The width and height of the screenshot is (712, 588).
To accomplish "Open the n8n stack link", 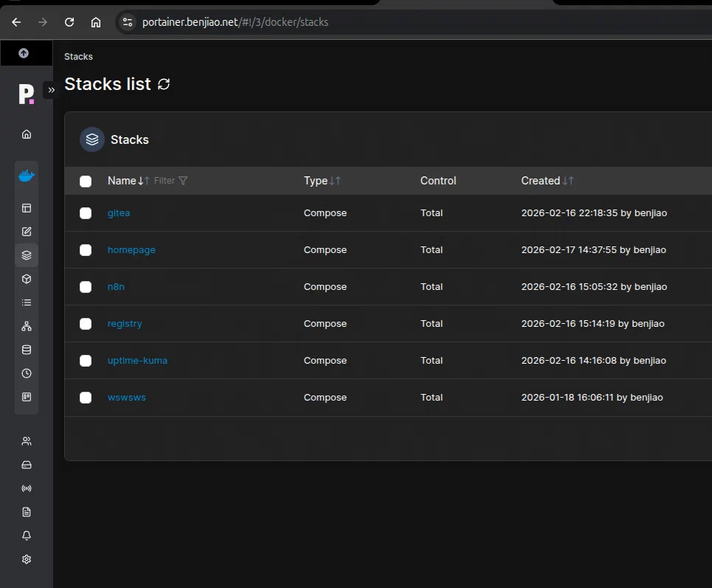I will (116, 287).
